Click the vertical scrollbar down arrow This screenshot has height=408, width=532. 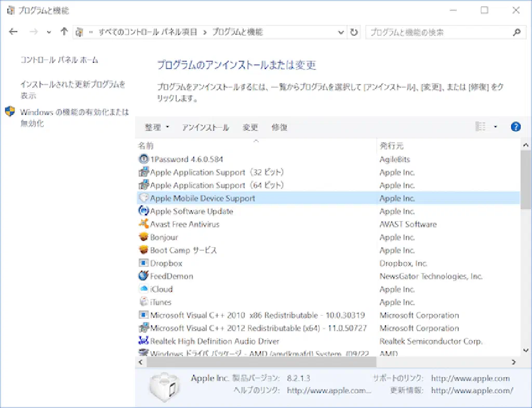(525, 350)
